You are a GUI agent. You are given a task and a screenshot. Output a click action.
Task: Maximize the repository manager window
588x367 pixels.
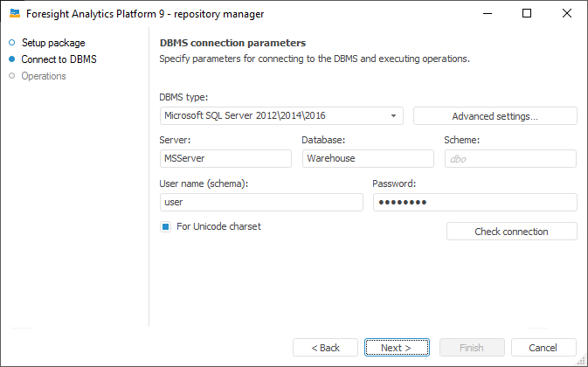pyautogui.click(x=526, y=14)
